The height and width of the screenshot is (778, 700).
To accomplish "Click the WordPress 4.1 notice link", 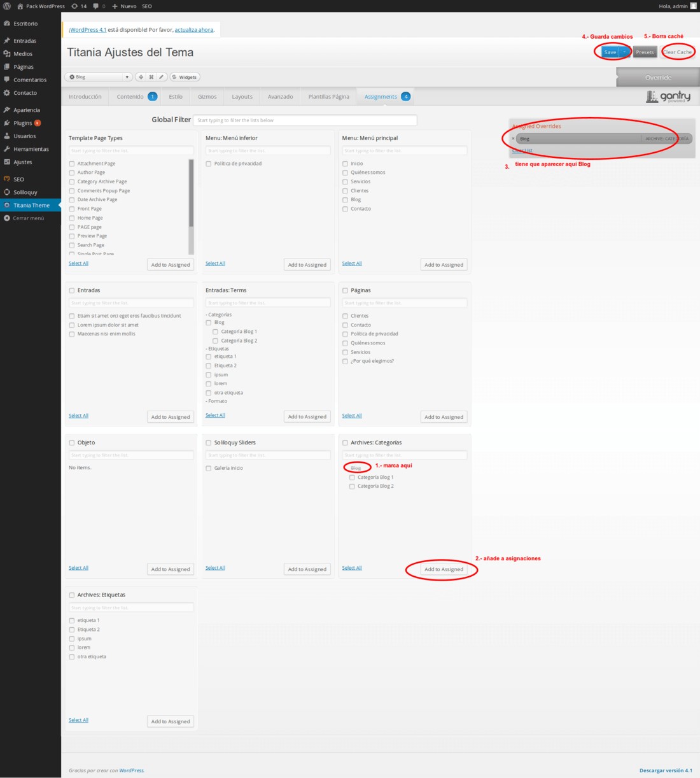I will [88, 30].
